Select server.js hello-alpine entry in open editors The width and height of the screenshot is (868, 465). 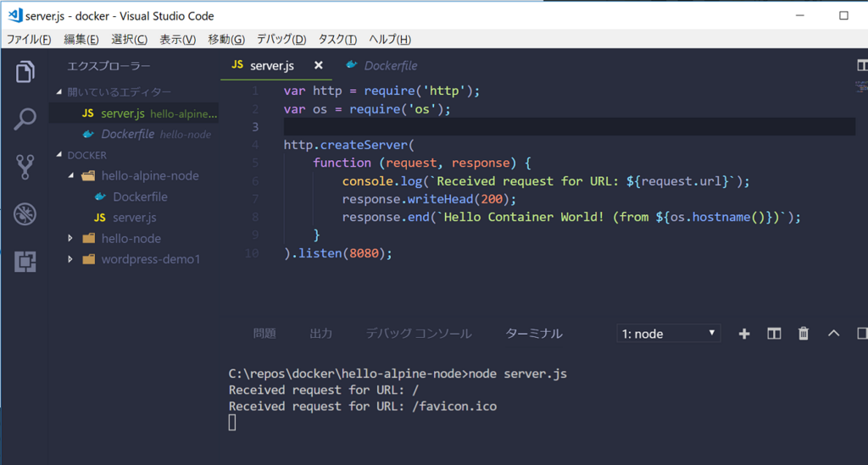133,113
